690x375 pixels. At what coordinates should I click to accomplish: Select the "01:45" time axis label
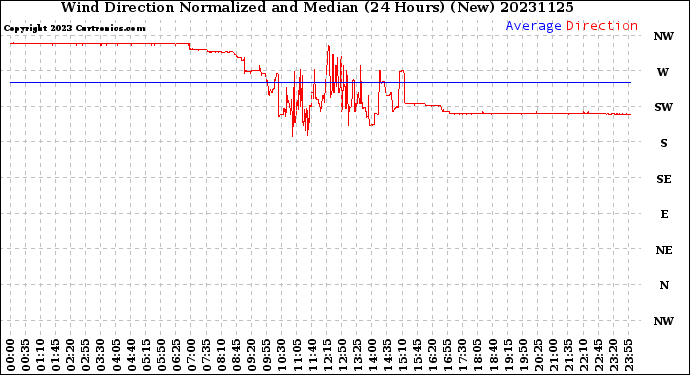[x=55, y=355]
